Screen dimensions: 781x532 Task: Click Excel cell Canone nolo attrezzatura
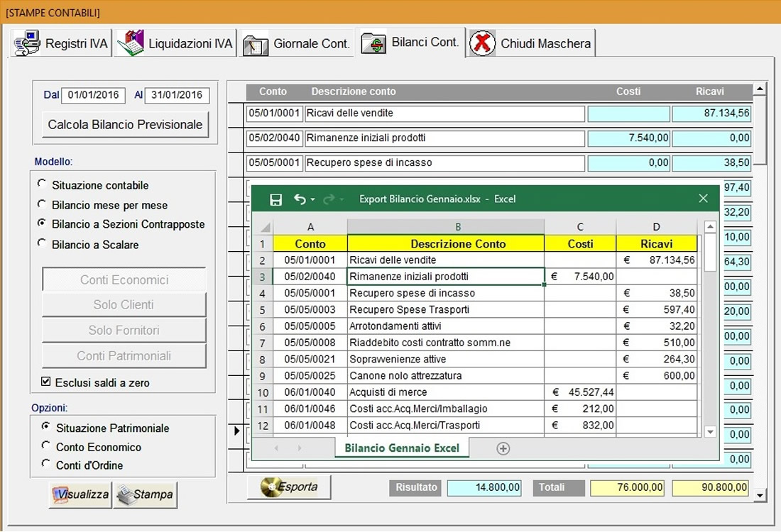(446, 376)
